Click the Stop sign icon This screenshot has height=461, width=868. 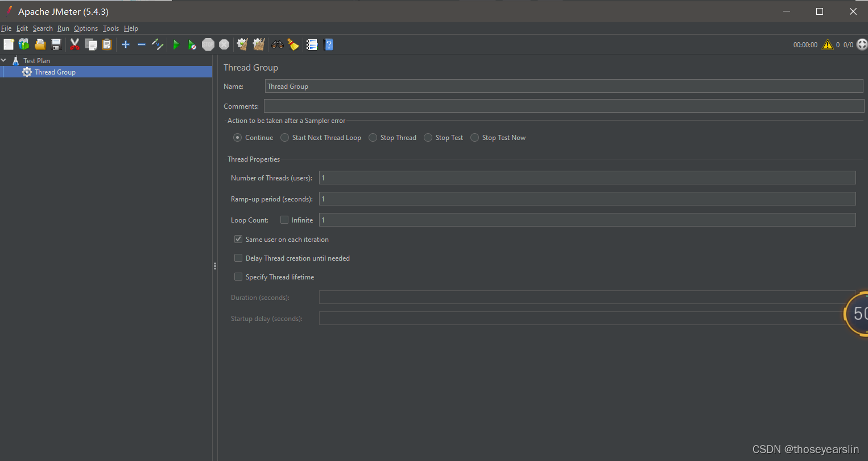208,44
